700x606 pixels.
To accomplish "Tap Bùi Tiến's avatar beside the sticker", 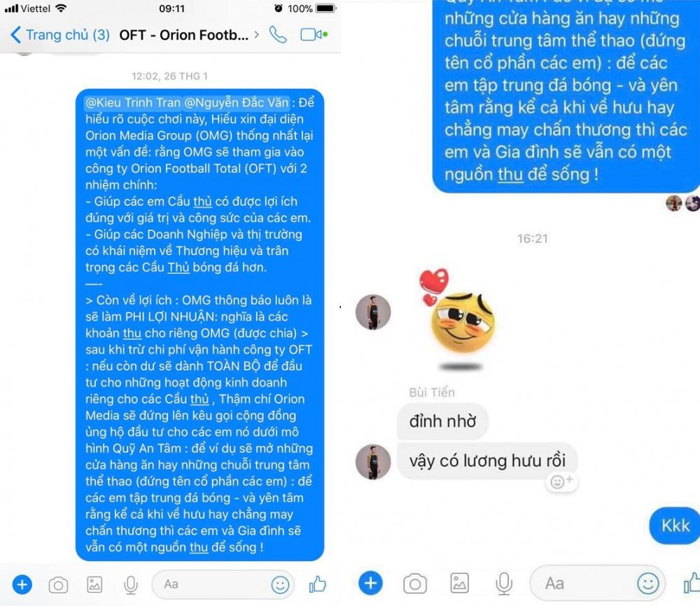I will click(x=373, y=312).
